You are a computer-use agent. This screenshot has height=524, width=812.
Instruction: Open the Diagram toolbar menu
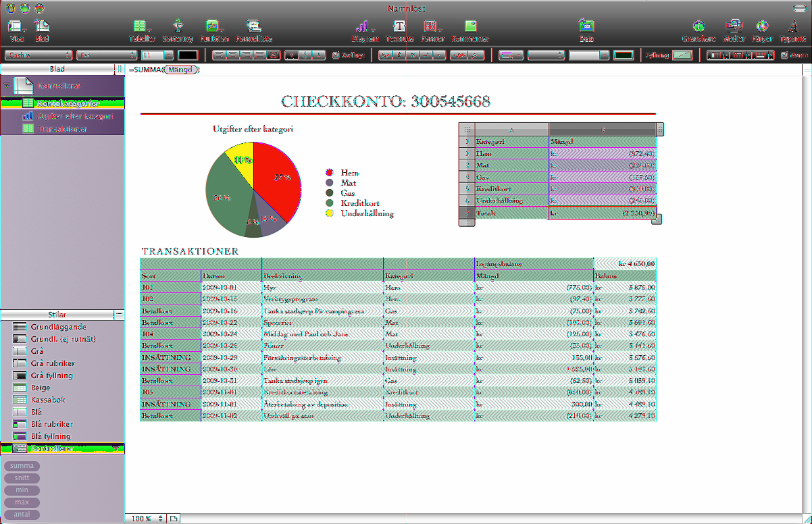pyautogui.click(x=365, y=31)
